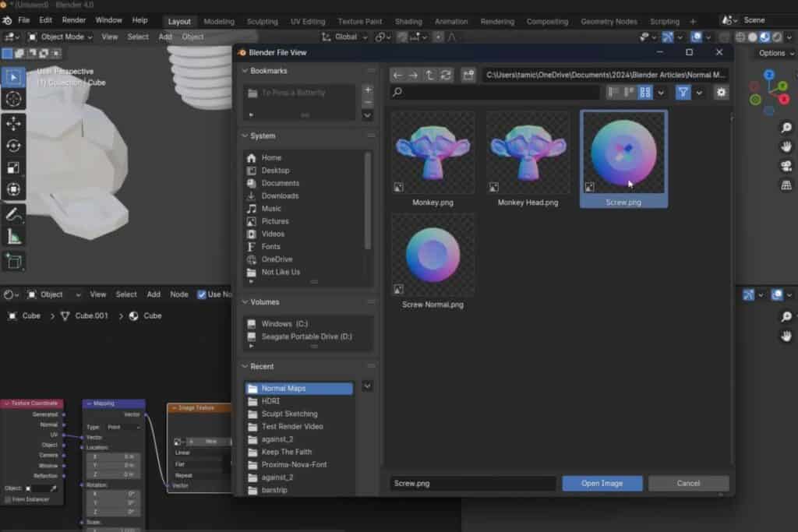Activate the Annotate pencil tool
This screenshot has height=532, width=798.
[x=13, y=214]
